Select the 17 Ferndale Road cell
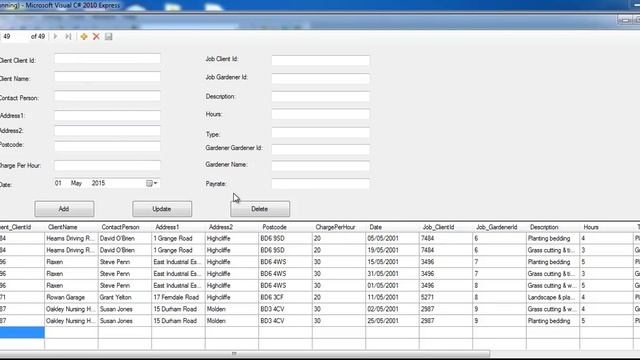 click(178, 298)
